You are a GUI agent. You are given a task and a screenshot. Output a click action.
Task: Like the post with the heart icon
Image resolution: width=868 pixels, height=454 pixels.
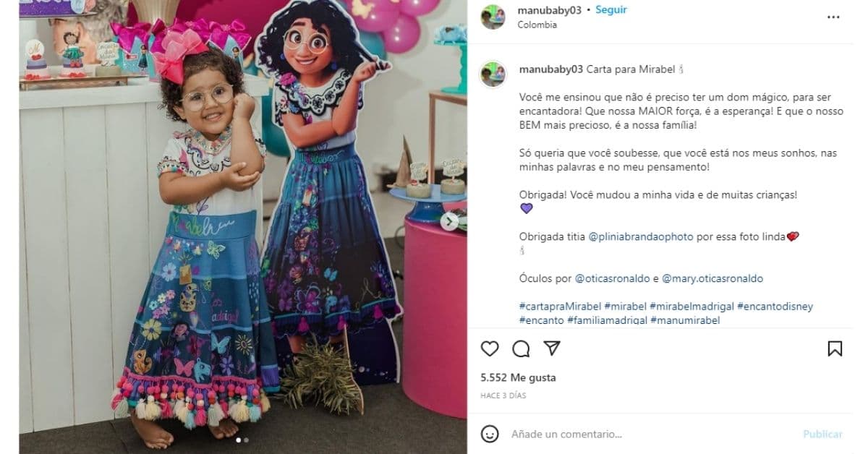pos(490,348)
